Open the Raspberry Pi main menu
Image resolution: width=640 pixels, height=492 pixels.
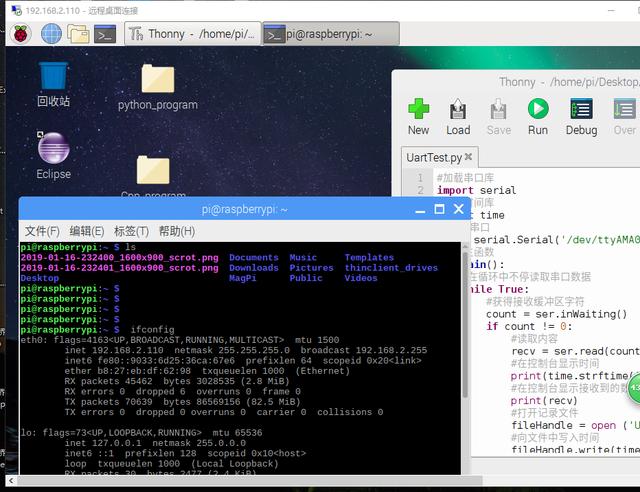coord(21,33)
